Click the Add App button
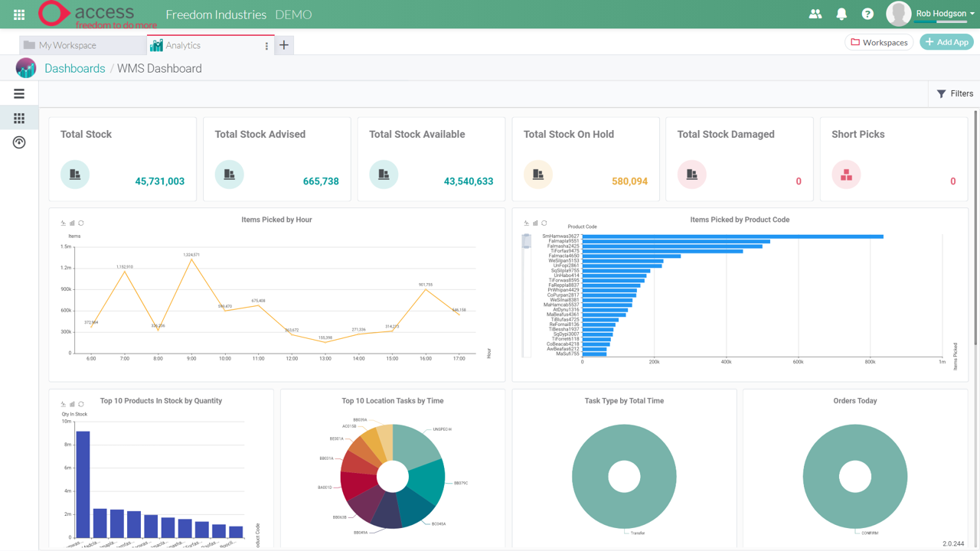 pos(947,42)
